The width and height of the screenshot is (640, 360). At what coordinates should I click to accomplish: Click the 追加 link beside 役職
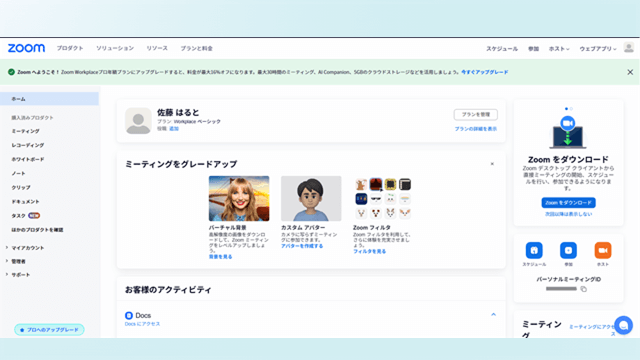174,129
